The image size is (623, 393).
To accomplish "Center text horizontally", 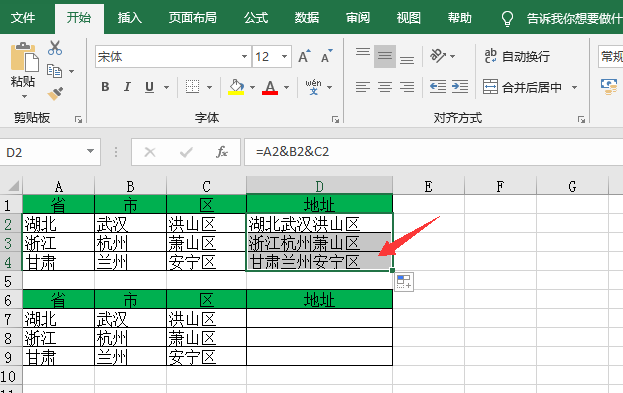I will click(x=385, y=87).
